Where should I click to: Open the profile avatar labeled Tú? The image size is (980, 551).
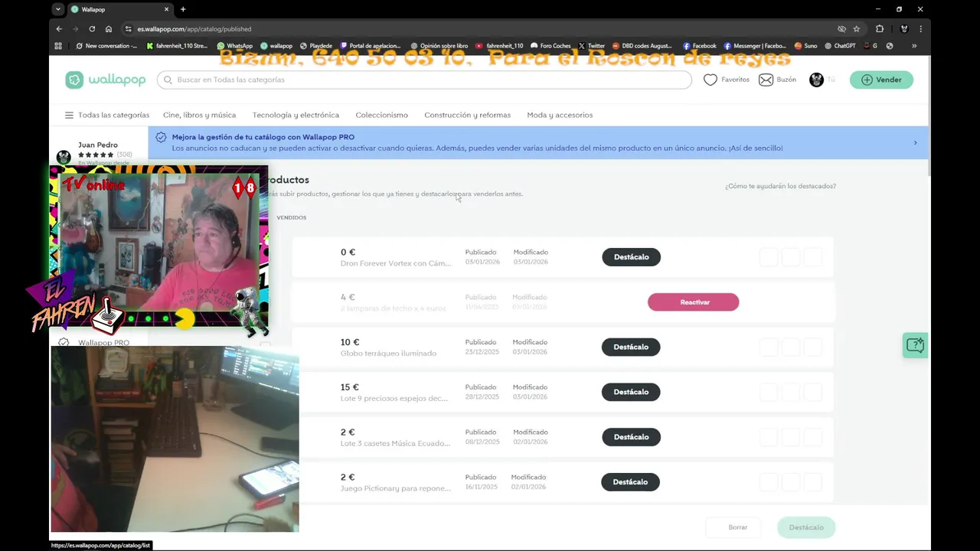(816, 80)
